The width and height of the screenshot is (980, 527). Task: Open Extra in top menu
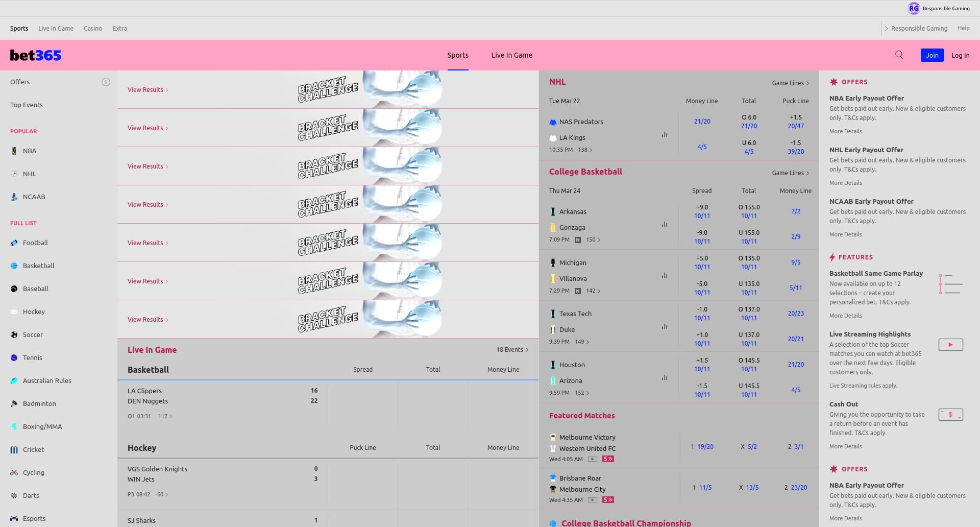pyautogui.click(x=119, y=29)
